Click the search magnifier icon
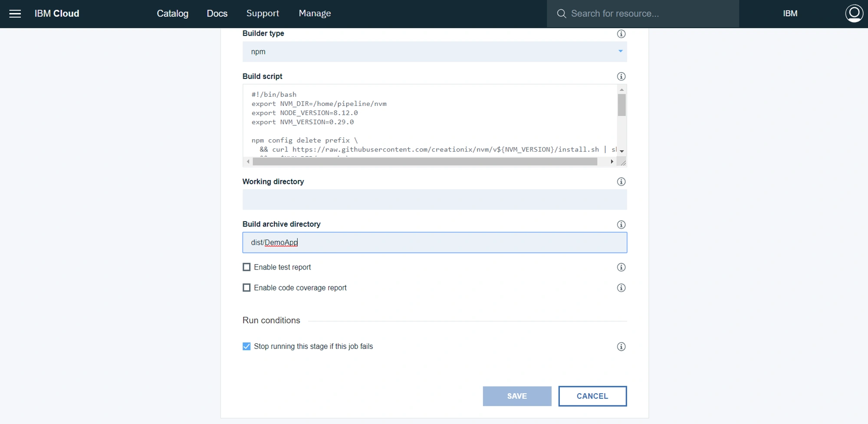 (x=561, y=14)
